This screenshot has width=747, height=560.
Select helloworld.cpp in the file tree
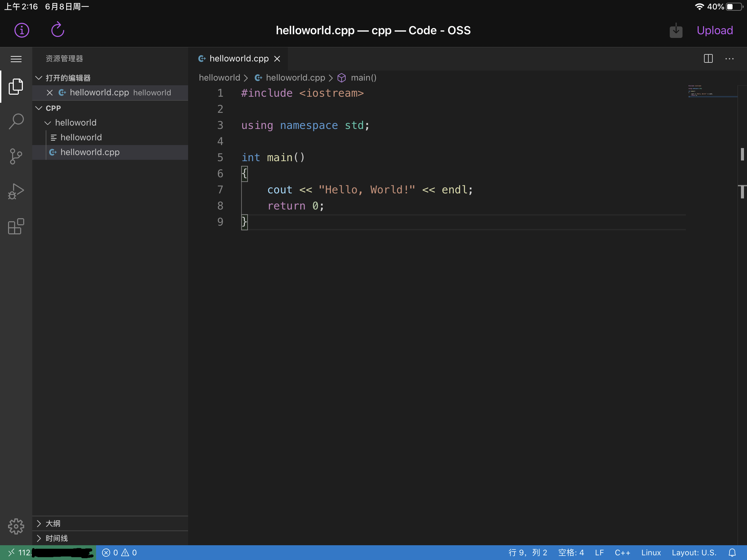pyautogui.click(x=110, y=152)
